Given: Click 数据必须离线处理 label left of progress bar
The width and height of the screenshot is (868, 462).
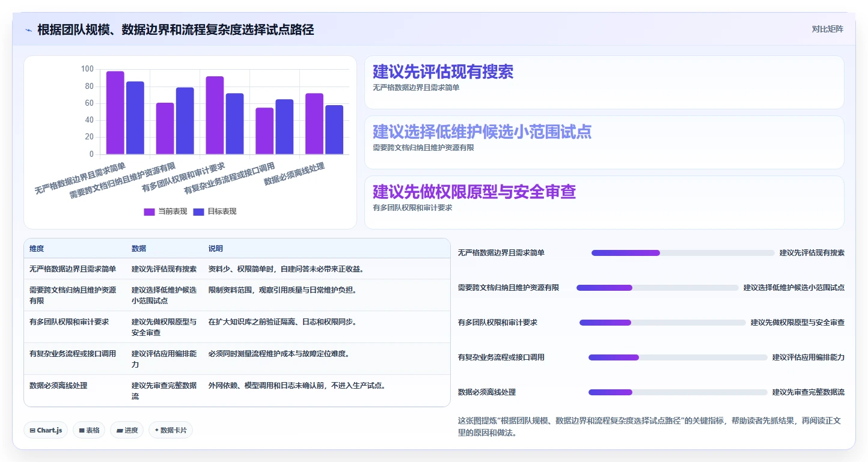Looking at the screenshot, I should 487,392.
